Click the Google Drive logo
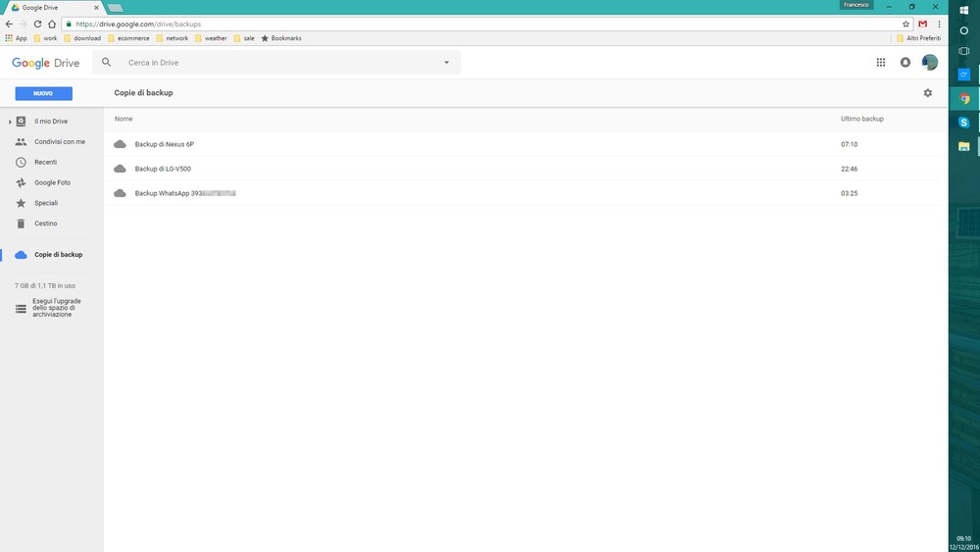 [x=46, y=63]
